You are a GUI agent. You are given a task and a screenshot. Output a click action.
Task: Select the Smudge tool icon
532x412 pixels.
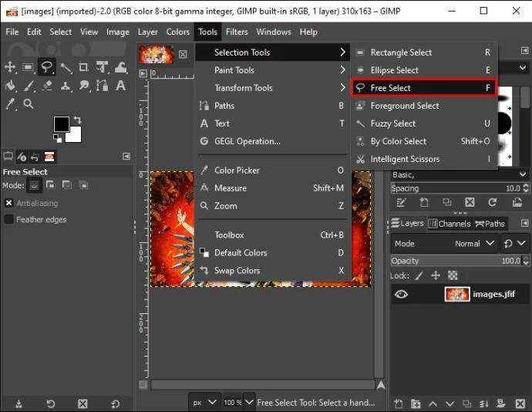click(84, 86)
